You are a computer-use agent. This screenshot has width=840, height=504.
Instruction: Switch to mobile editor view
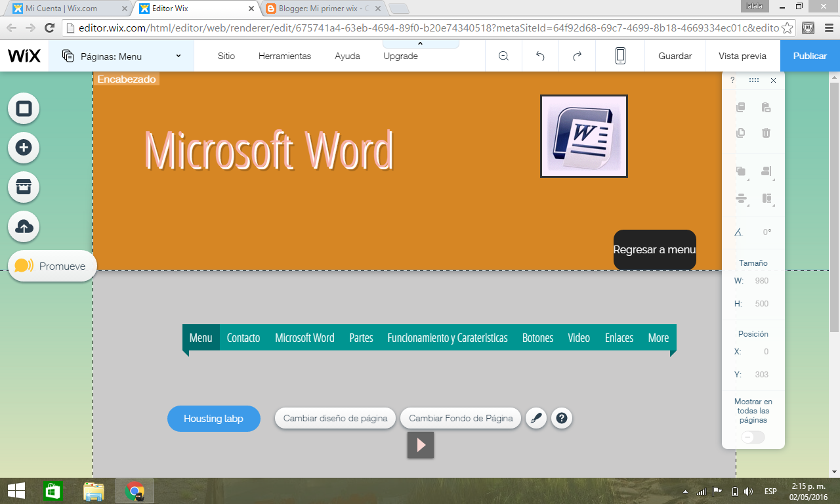620,56
